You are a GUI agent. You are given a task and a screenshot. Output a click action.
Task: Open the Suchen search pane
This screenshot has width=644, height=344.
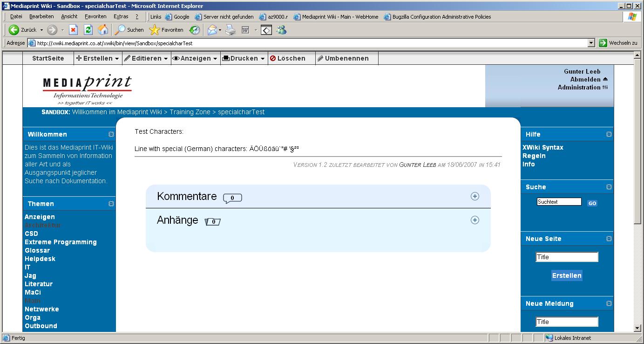(x=130, y=30)
